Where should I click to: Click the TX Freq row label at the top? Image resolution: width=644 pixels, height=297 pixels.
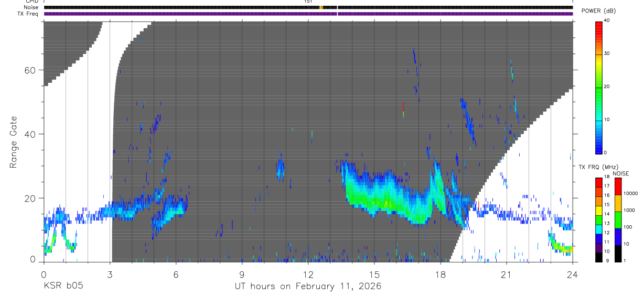(29, 14)
